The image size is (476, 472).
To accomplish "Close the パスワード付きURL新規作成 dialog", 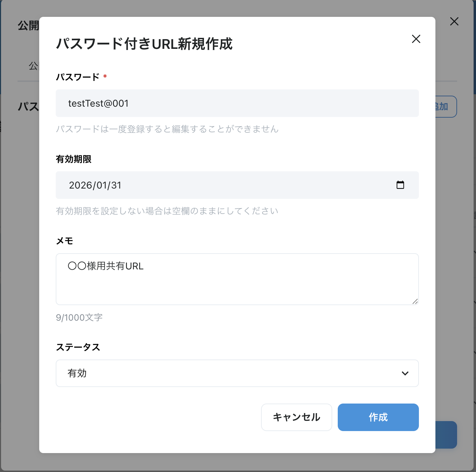I will (416, 39).
